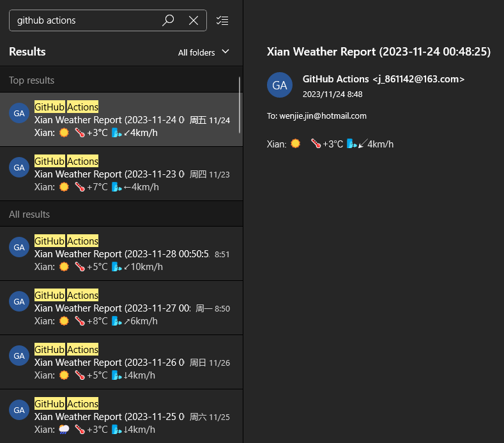Screen dimensions: 504x443
Task: Click recipient wenjie.jin@hotmail.com
Action: pyautogui.click(x=323, y=116)
